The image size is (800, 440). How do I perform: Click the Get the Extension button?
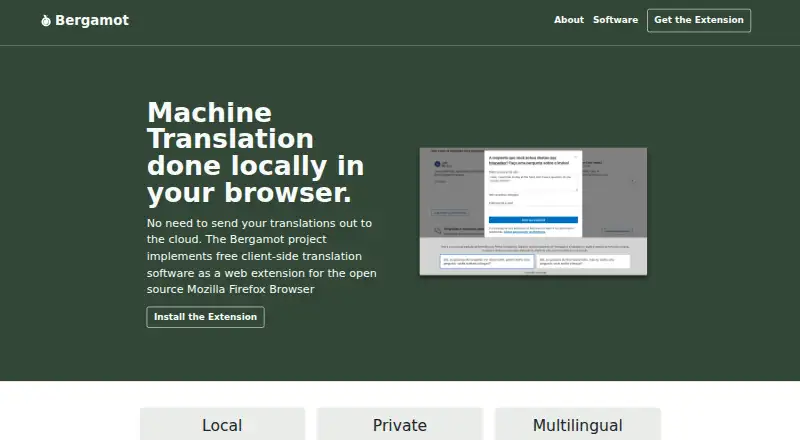click(699, 20)
